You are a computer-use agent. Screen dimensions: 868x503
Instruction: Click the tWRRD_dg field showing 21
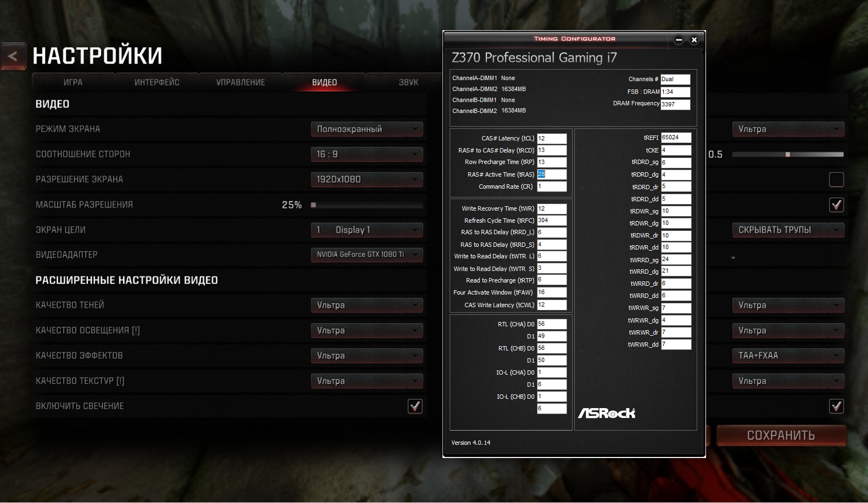point(676,271)
